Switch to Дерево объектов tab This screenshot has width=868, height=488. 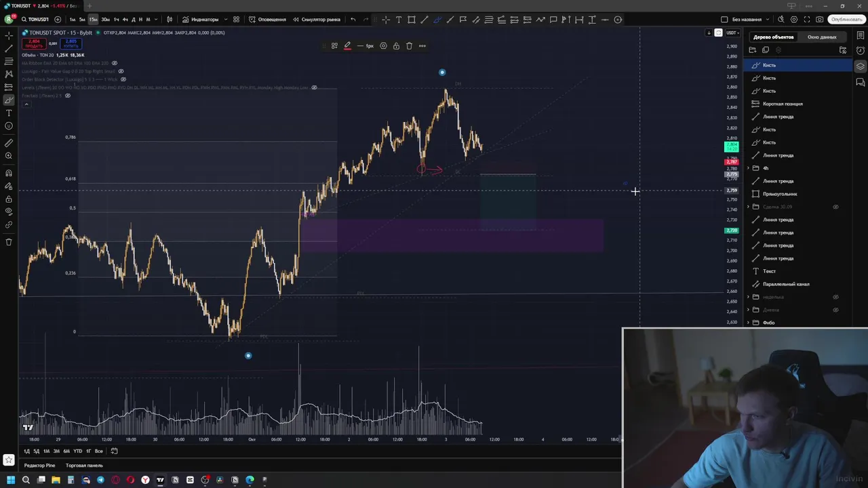pyautogui.click(x=773, y=37)
